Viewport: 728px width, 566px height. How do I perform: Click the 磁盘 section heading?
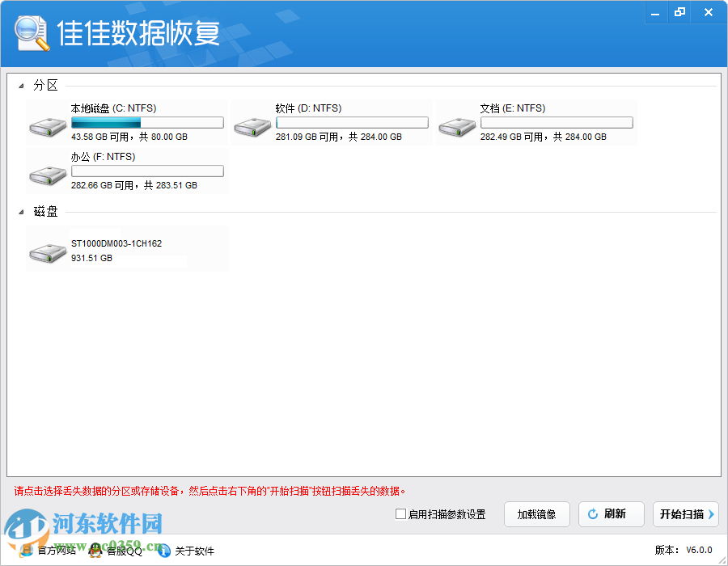(45, 212)
